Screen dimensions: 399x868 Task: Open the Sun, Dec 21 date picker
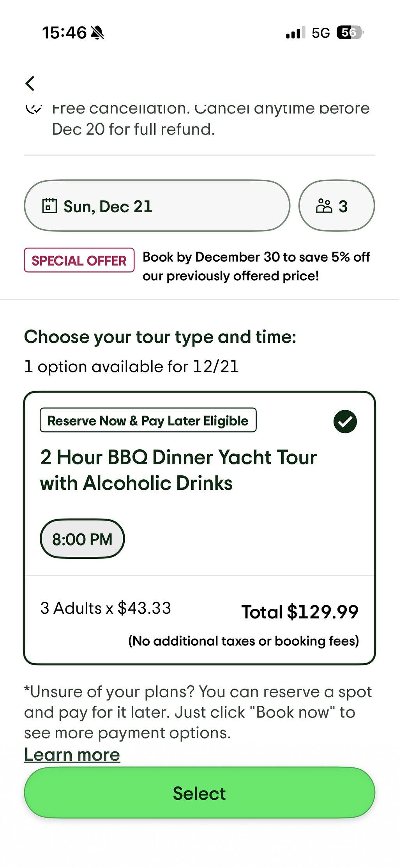point(157,205)
